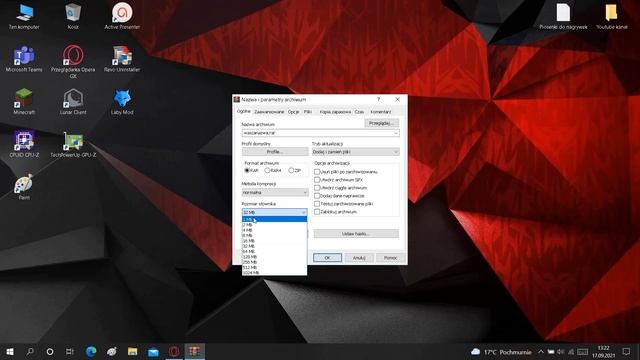The width and height of the screenshot is (640, 360).
Task: Open Metoda kompresji dropdown
Action: tap(275, 192)
